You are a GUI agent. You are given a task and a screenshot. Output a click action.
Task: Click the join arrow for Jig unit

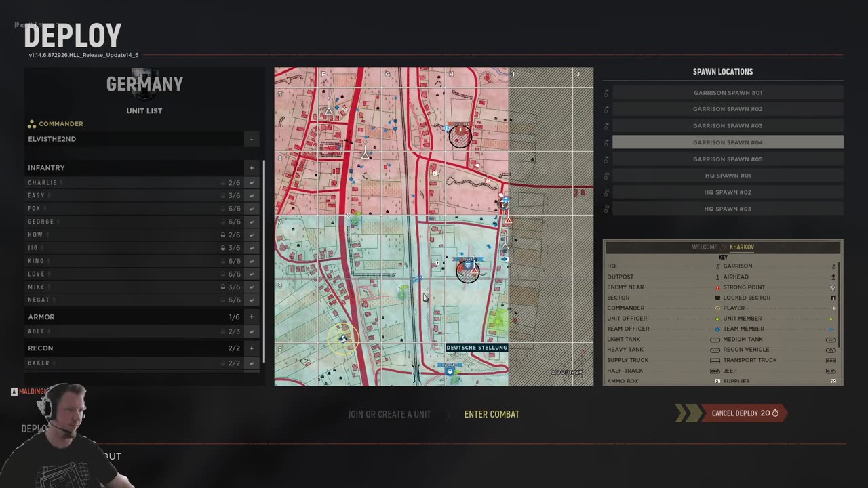coord(252,248)
